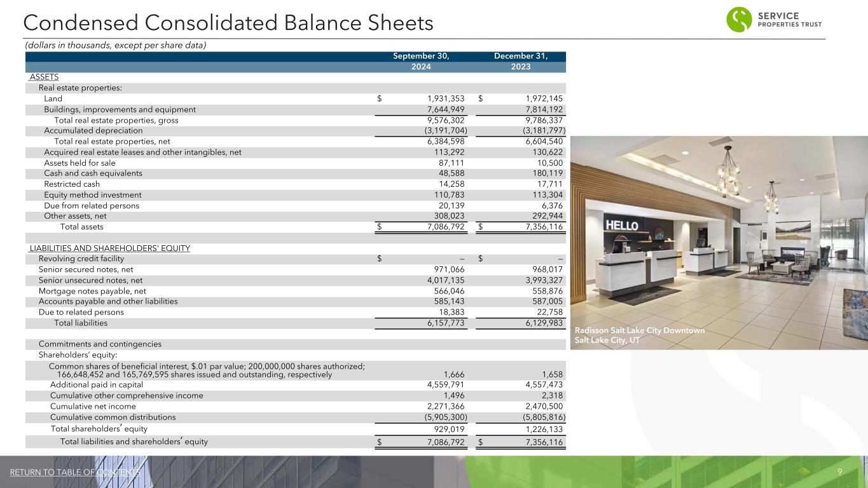Click the page number 9 in footer
The width and height of the screenshot is (868, 488).
(840, 472)
